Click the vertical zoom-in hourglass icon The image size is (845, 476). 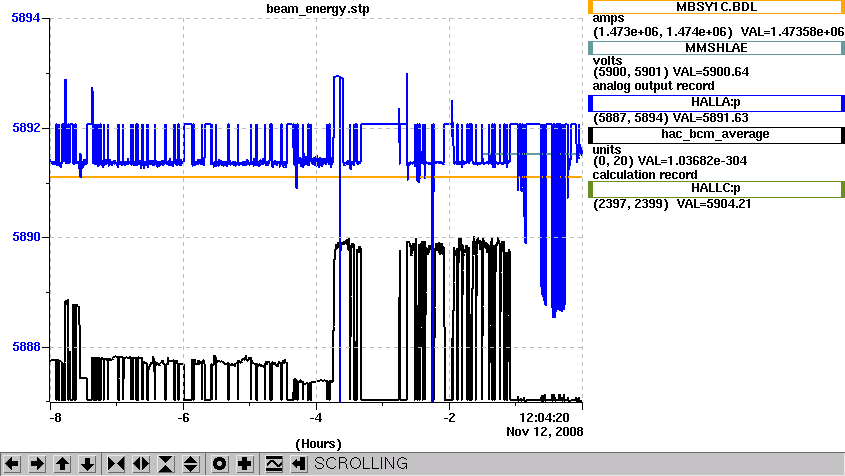(x=166, y=464)
